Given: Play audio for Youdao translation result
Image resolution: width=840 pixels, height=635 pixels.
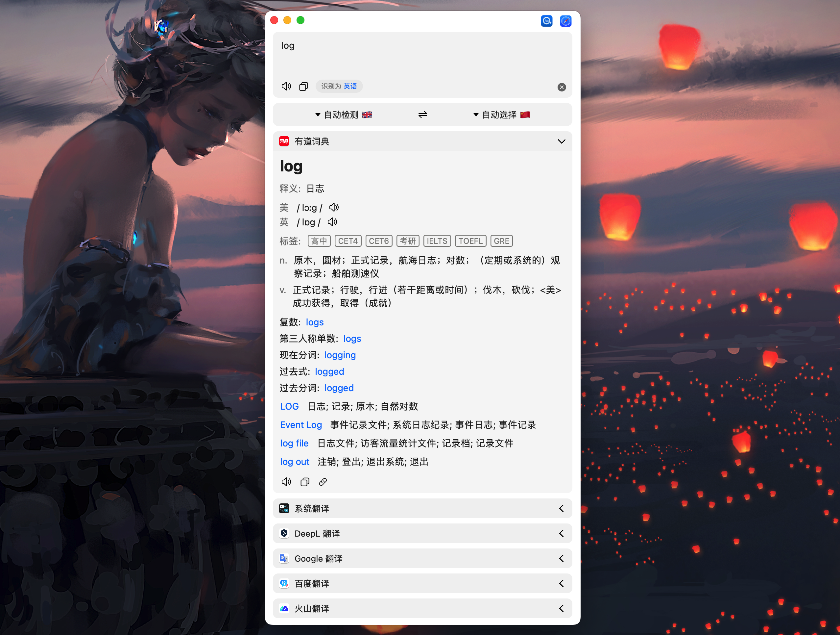Looking at the screenshot, I should coord(286,482).
